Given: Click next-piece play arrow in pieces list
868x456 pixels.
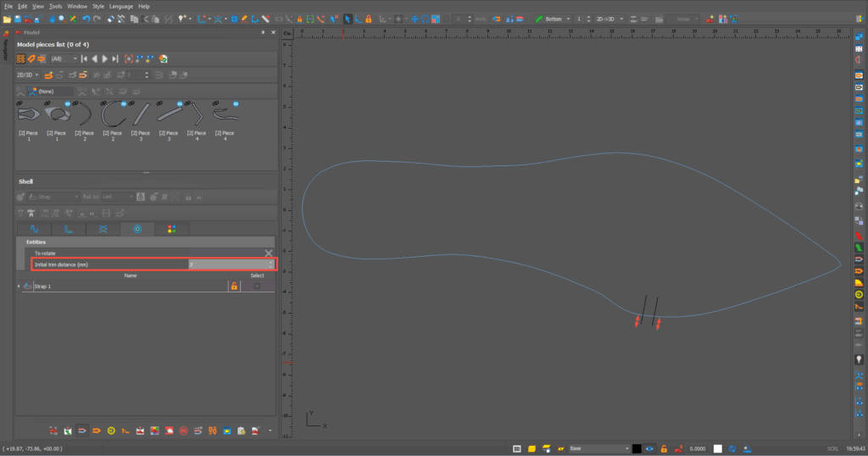Looking at the screenshot, I should click(x=104, y=58).
